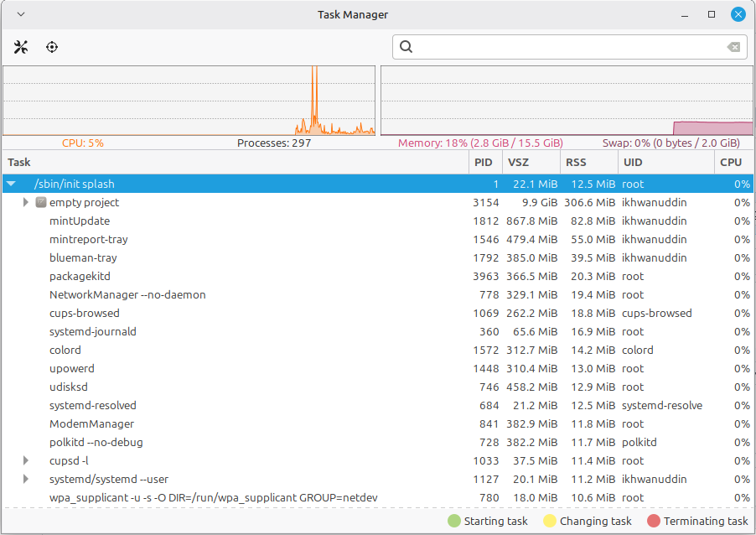
Task: Click the CPU: 5% status label
Action: (82, 143)
